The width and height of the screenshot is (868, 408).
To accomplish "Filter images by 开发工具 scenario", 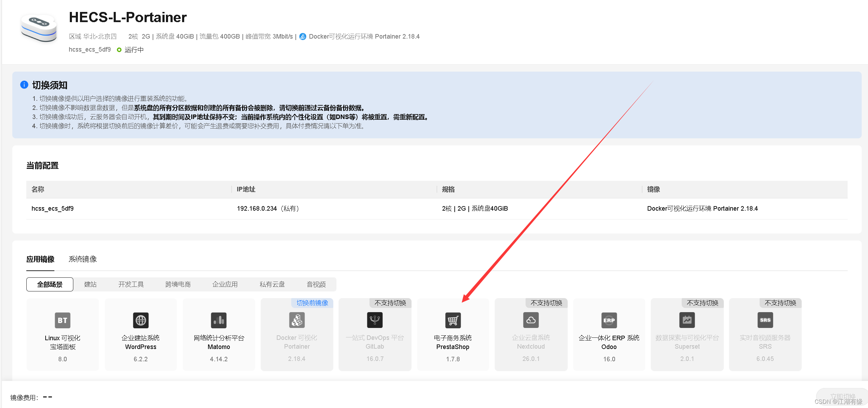I will [x=131, y=284].
